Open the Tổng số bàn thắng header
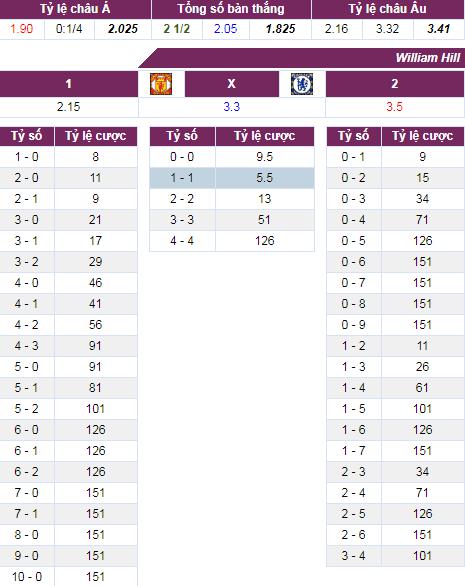465x586 pixels. pyautogui.click(x=231, y=9)
